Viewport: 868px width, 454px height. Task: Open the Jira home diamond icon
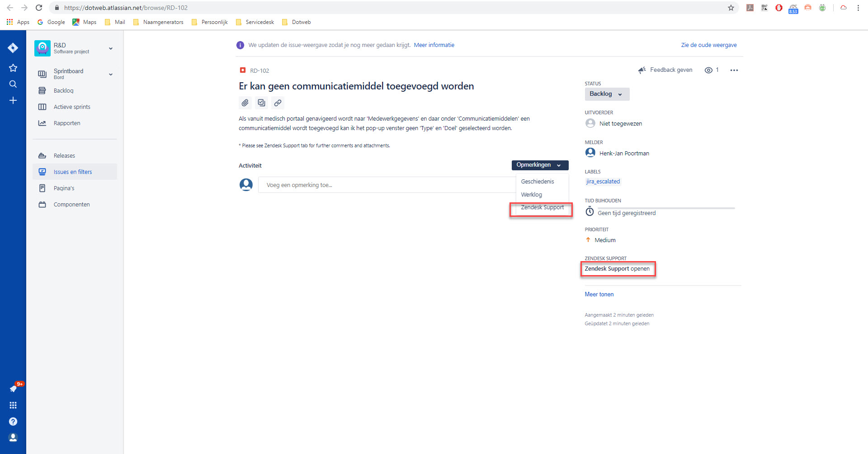pyautogui.click(x=13, y=48)
